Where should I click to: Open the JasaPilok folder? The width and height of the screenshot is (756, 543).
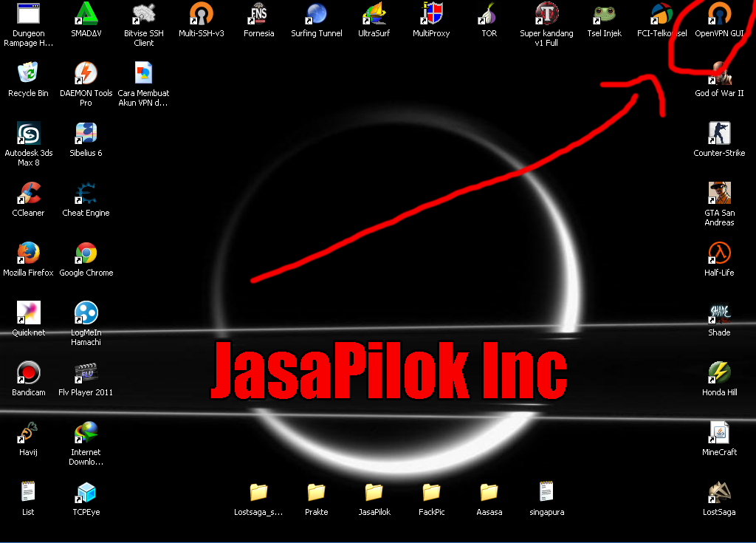pyautogui.click(x=374, y=492)
